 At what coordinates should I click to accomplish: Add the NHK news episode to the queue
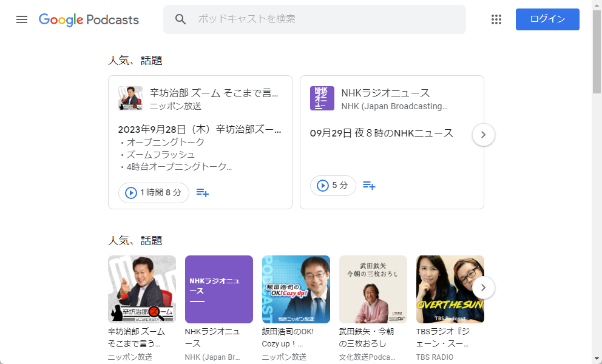click(370, 186)
